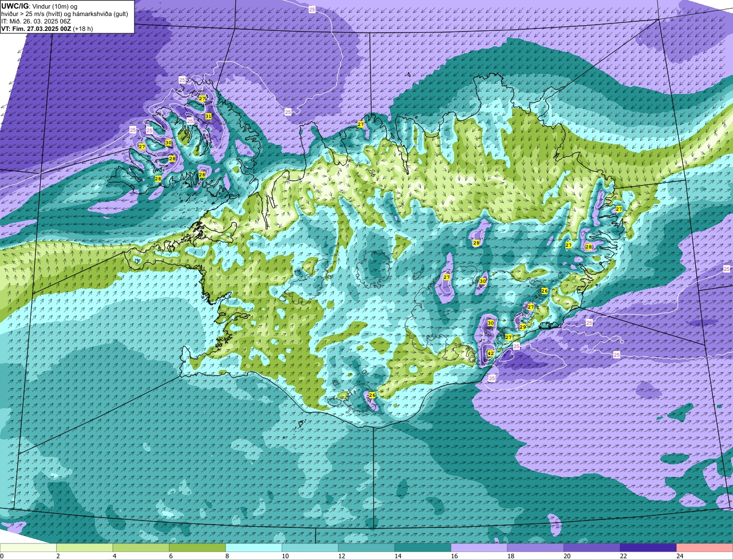Click the 14–16 m/s dark teal swatch
The image size is (733, 560).
[x=423, y=548]
